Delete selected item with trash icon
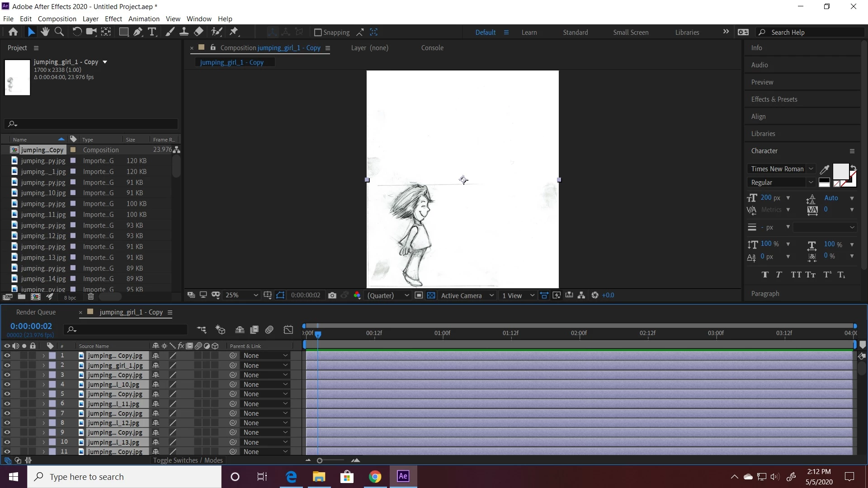Viewport: 868px width, 488px height. (x=90, y=297)
